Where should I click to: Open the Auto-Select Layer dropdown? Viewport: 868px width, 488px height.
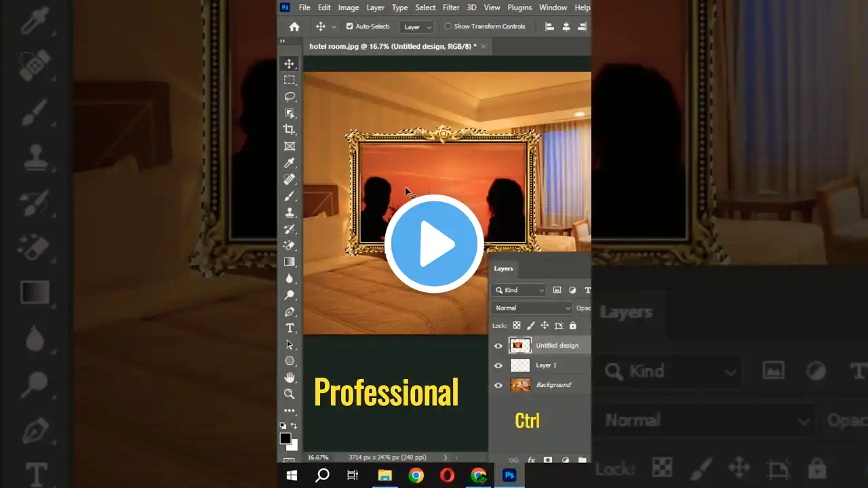(x=417, y=27)
